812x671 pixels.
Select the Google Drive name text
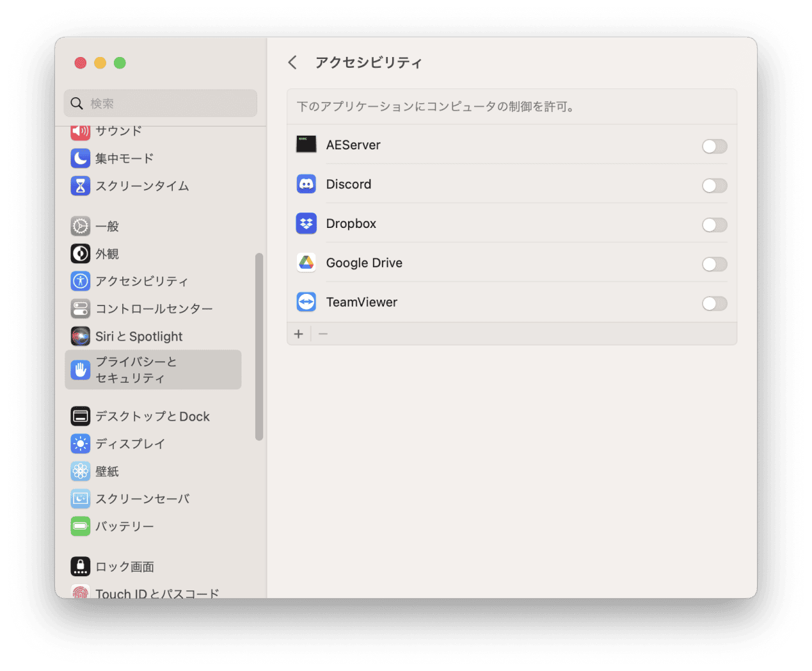point(364,263)
